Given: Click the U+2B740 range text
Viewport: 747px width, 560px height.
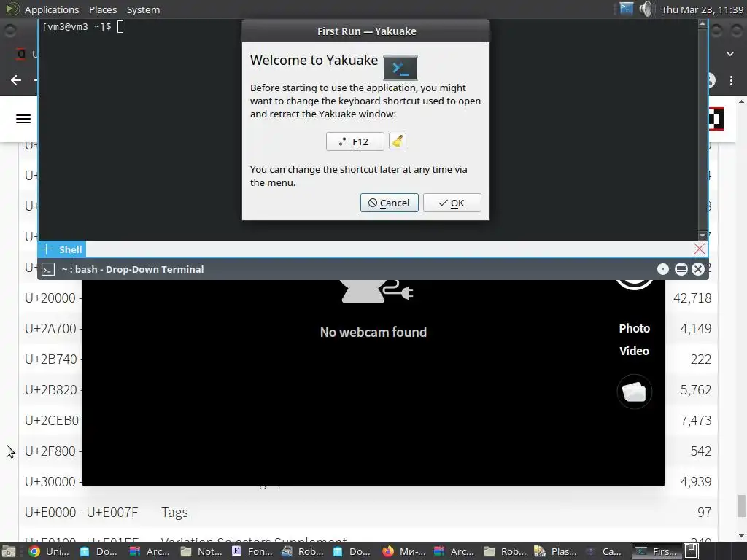Looking at the screenshot, I should (x=50, y=359).
